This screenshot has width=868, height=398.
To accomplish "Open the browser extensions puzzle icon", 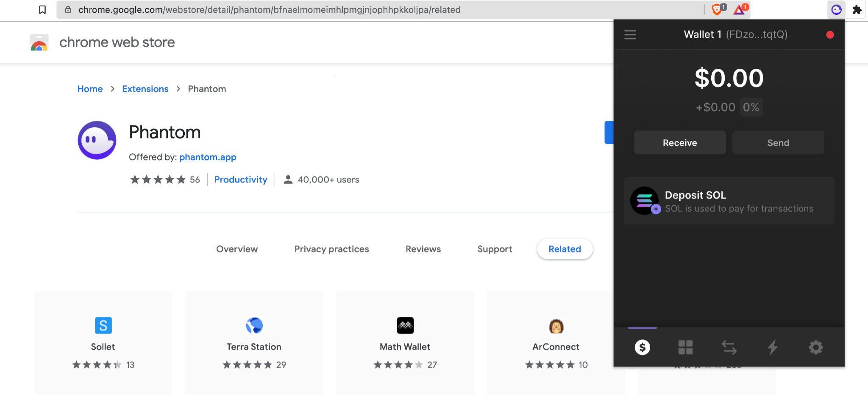I will click(857, 10).
